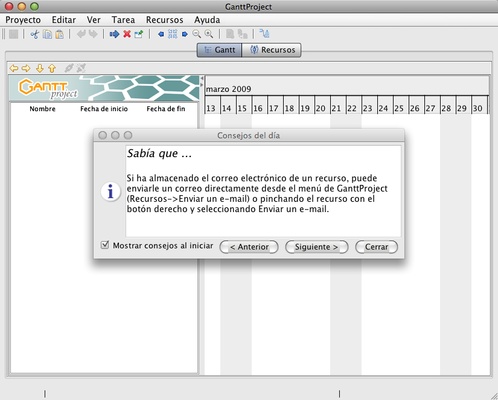Close tips dialog with Cerrar
498x400 pixels.
point(377,247)
